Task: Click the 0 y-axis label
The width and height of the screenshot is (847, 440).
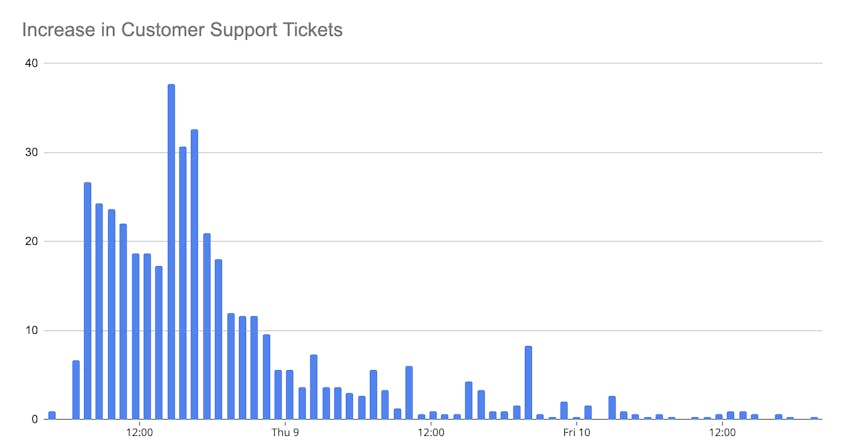Action: 35,419
